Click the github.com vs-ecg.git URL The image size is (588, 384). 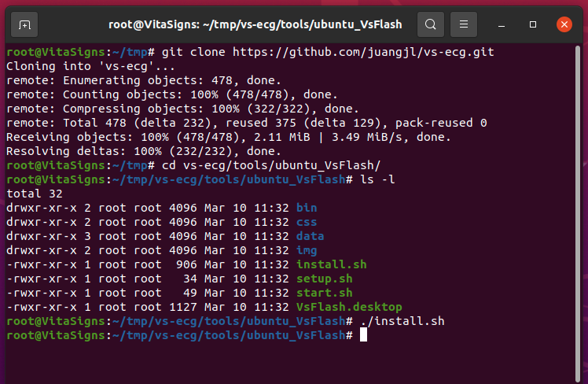coord(363,52)
